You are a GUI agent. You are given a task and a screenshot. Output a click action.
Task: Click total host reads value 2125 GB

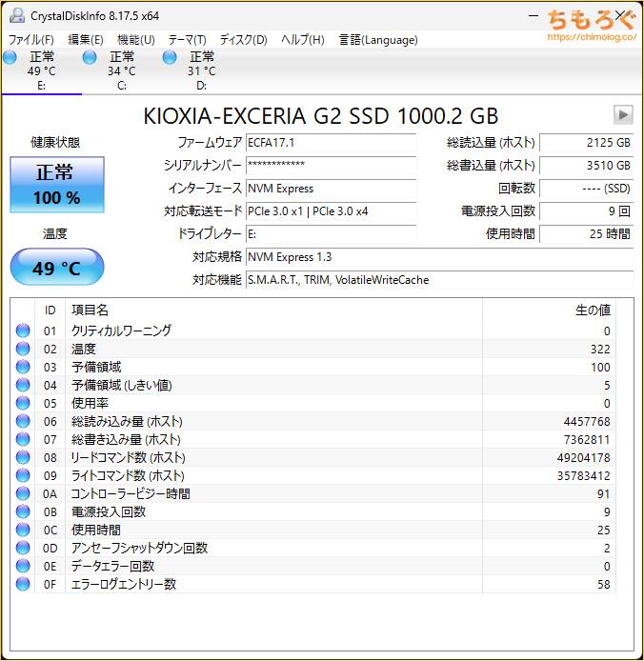586,143
